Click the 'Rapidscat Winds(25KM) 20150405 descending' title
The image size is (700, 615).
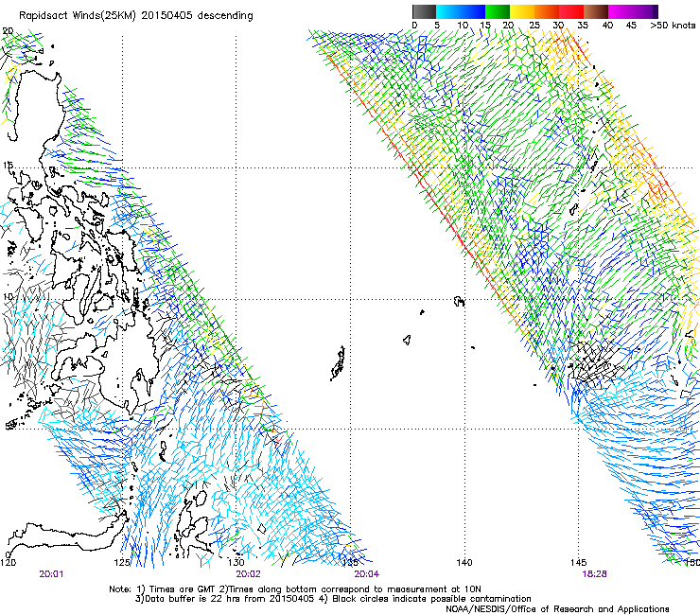[x=136, y=16]
